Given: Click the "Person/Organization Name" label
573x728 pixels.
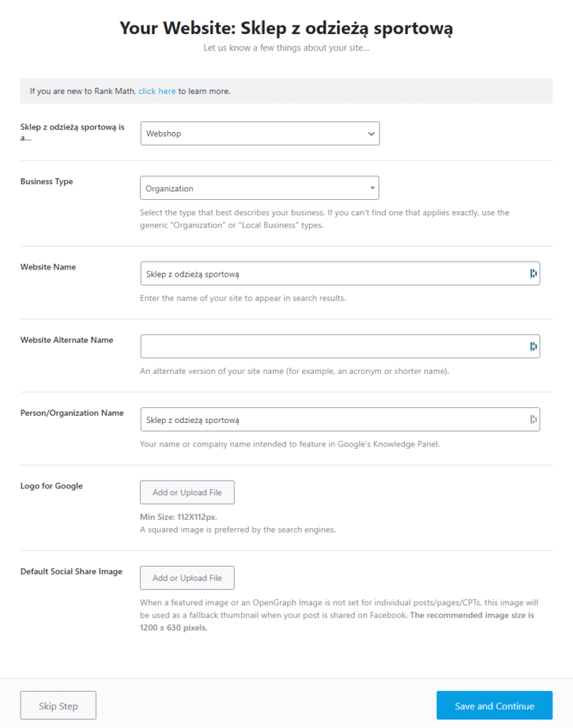Looking at the screenshot, I should point(72,413).
